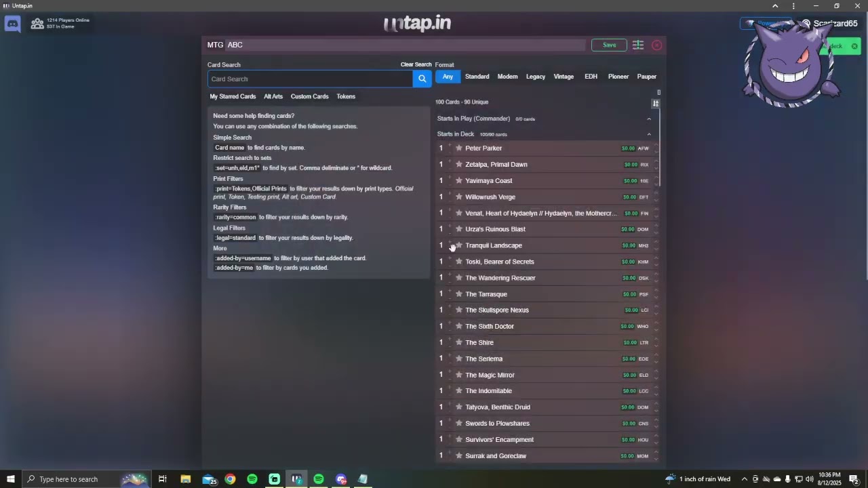
Task: Open the deck settings sliders icon
Action: point(638,45)
